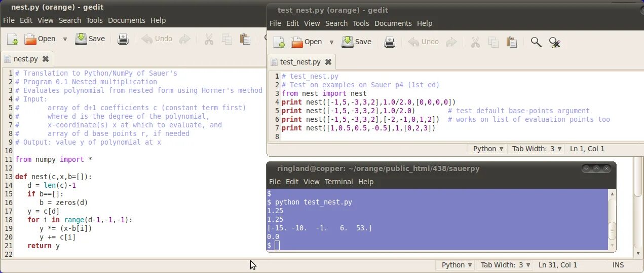Close the test_nest.py tab
Image resolution: width=644 pixels, height=273 pixels.
click(328, 62)
